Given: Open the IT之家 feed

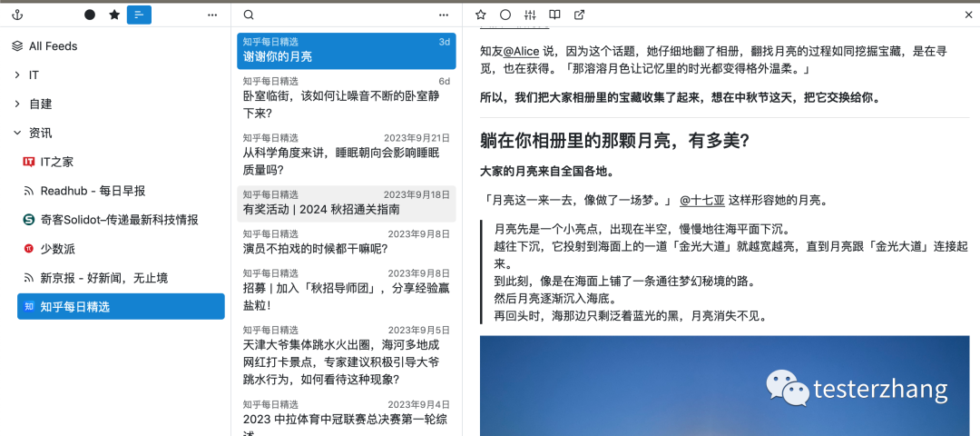Looking at the screenshot, I should click(121, 162).
